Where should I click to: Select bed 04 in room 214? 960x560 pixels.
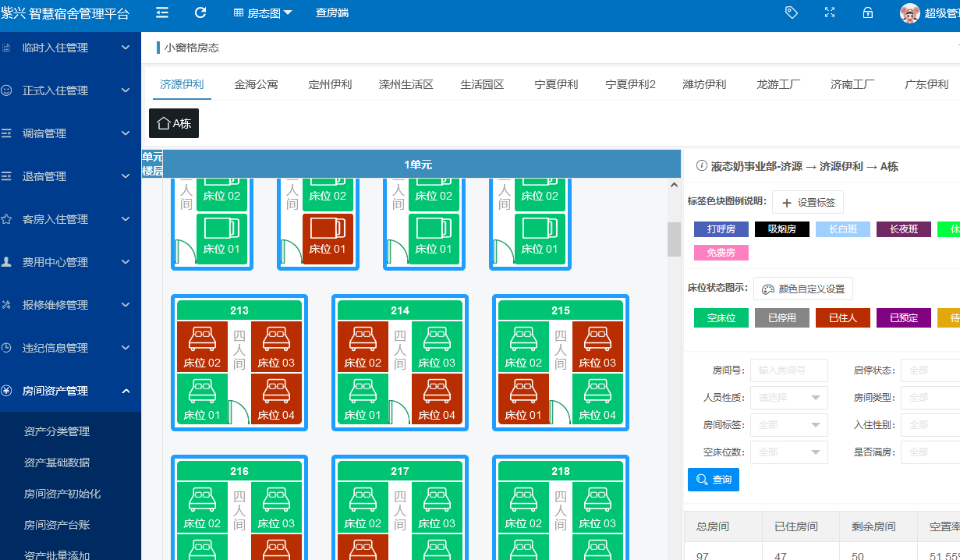point(437,399)
